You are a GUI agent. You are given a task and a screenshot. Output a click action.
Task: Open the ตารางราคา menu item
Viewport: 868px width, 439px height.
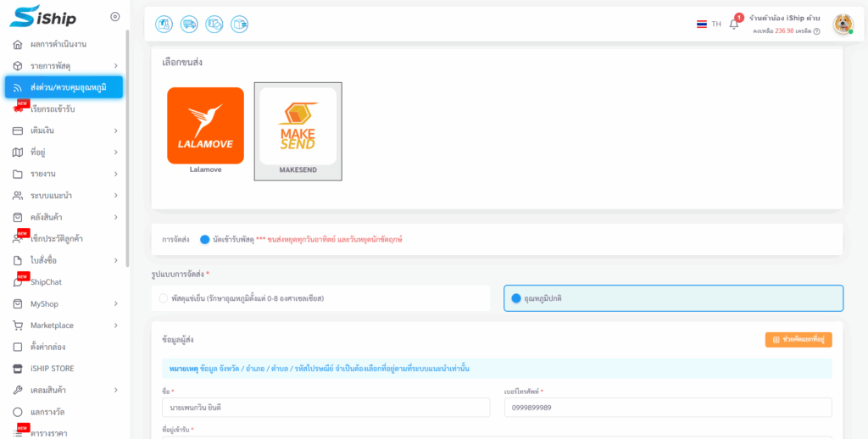pyautogui.click(x=49, y=433)
